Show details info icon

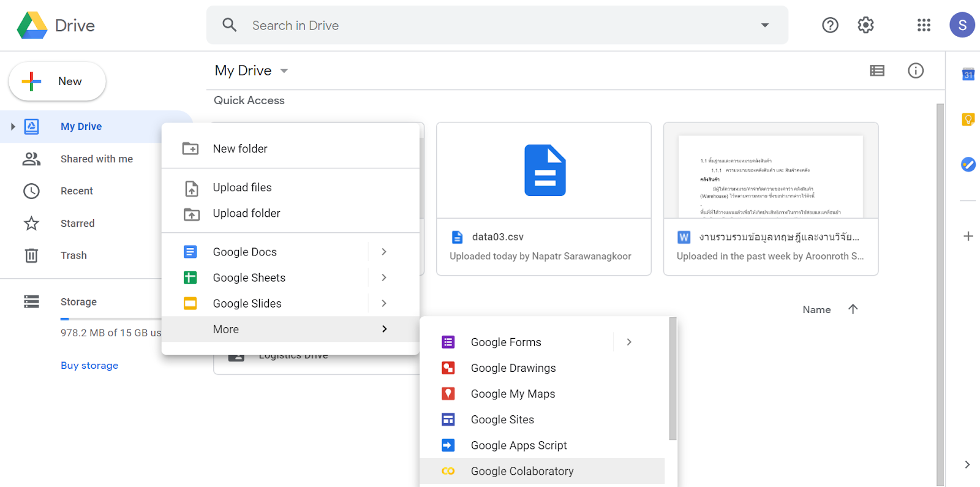click(916, 71)
